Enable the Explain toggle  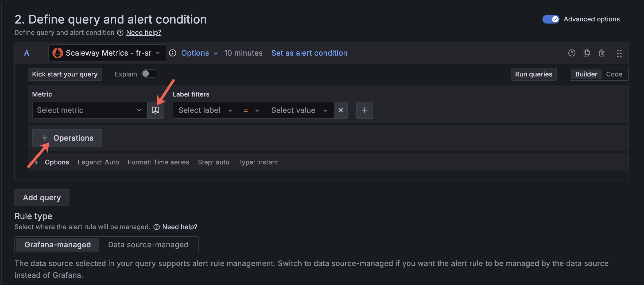pos(150,74)
